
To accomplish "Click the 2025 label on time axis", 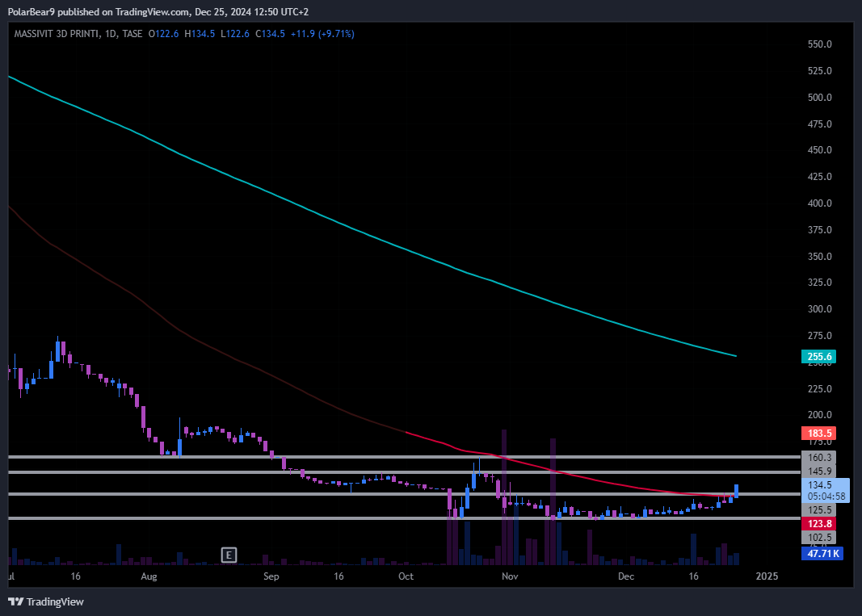I will [x=767, y=576].
